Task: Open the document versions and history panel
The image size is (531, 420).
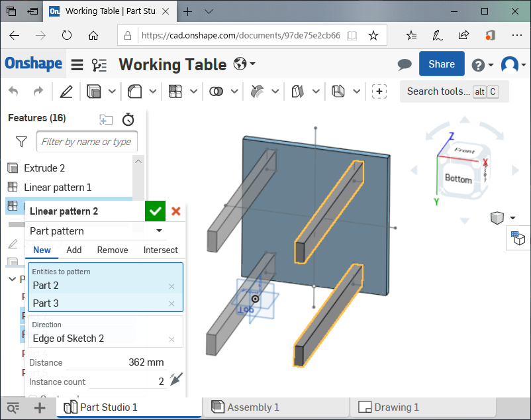Action: click(99, 65)
